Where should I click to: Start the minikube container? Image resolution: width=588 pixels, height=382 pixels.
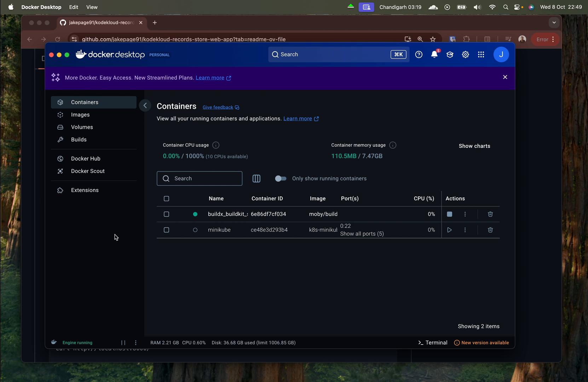click(x=449, y=230)
